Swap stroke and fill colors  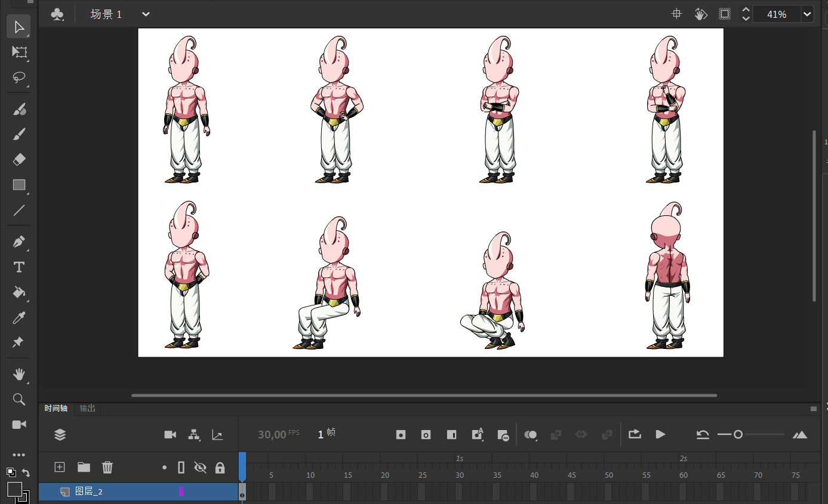(x=26, y=472)
